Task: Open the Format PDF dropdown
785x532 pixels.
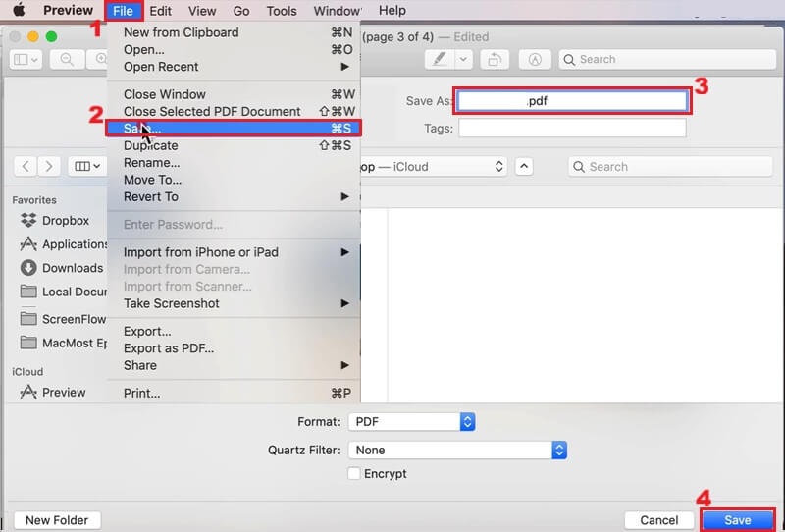Action: (411, 422)
